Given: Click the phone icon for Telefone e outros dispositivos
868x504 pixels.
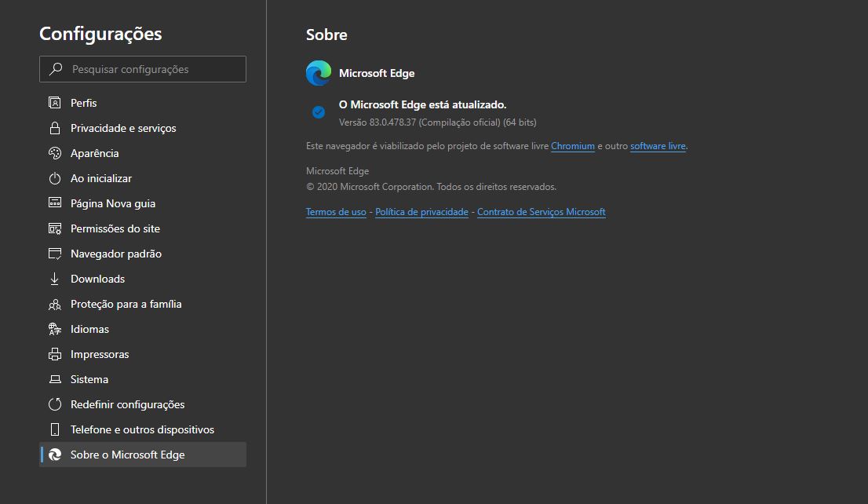Looking at the screenshot, I should pos(55,429).
